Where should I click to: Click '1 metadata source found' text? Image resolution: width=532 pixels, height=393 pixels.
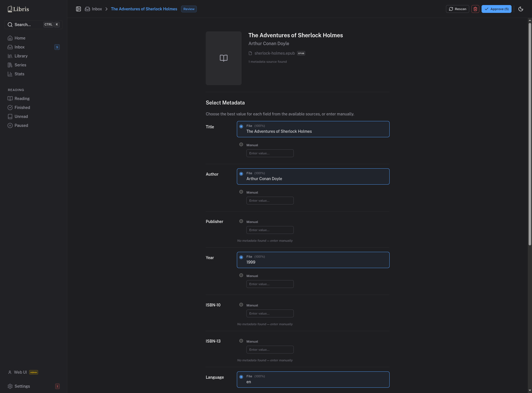[x=267, y=62]
